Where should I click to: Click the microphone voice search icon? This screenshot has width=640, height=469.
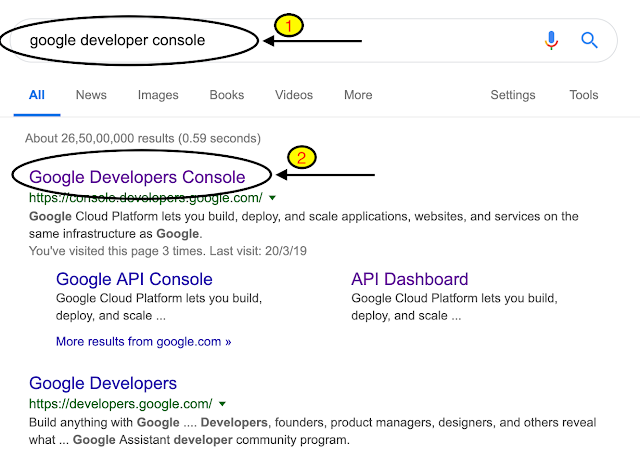click(x=551, y=40)
